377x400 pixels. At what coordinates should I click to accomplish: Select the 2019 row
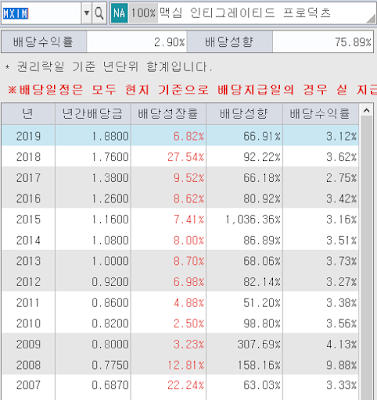pyautogui.click(x=180, y=136)
